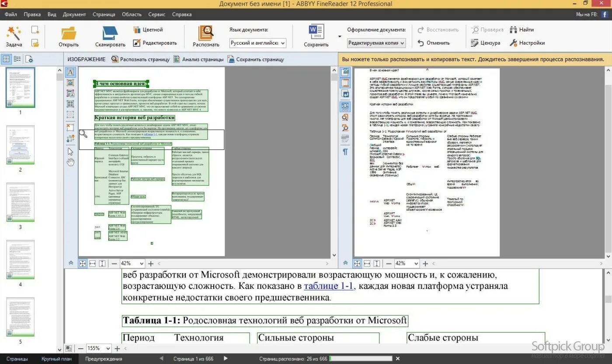Image resolution: width=612 pixels, height=364 pixels.
Task: Open the Задача wizard icon
Action: click(x=14, y=33)
